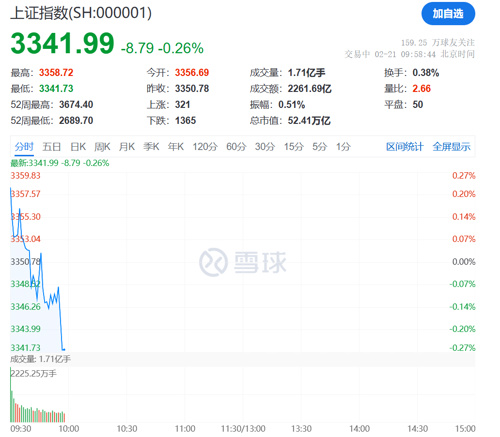The image size is (500, 437).
Task: Click the 成交量: 1.71亿手 volume header
Action: (x=40, y=359)
